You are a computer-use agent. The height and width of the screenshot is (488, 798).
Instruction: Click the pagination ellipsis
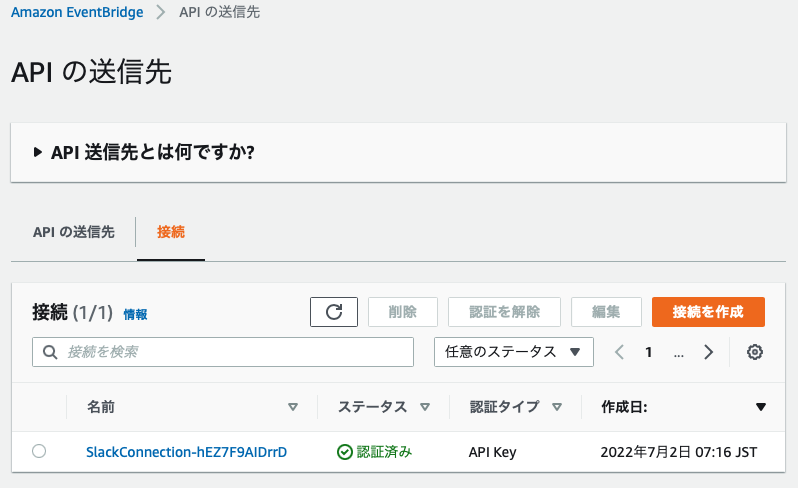click(x=678, y=354)
